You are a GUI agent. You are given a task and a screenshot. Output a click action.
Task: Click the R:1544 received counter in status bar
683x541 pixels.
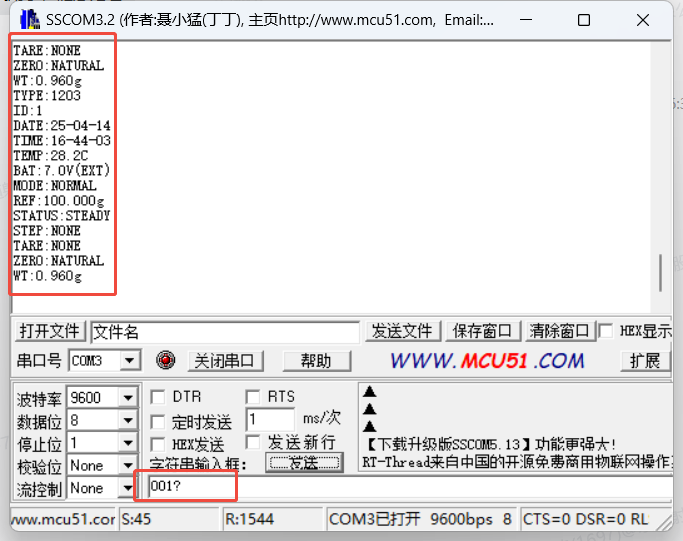pyautogui.click(x=274, y=519)
